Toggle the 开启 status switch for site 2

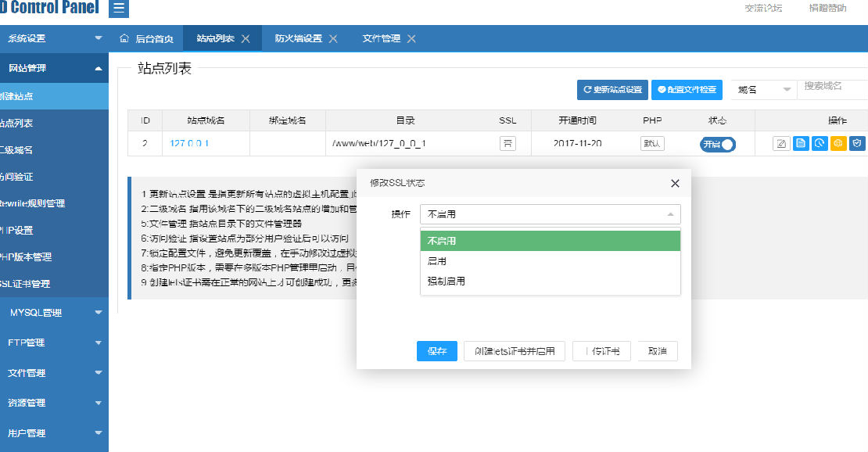tap(717, 144)
